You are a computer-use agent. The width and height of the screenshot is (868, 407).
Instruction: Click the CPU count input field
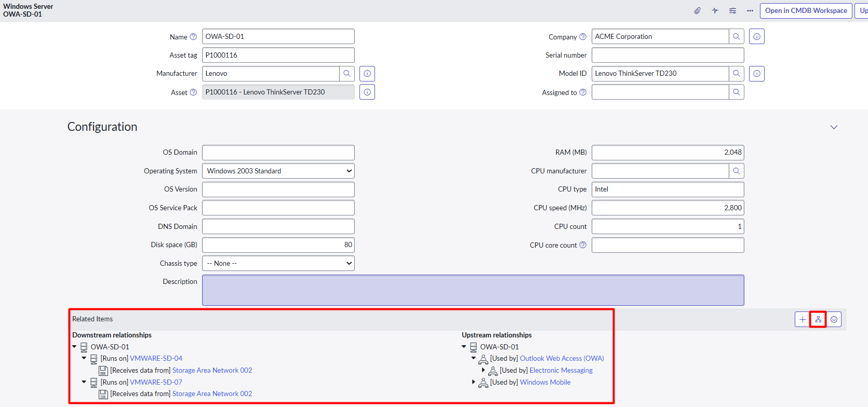click(668, 226)
